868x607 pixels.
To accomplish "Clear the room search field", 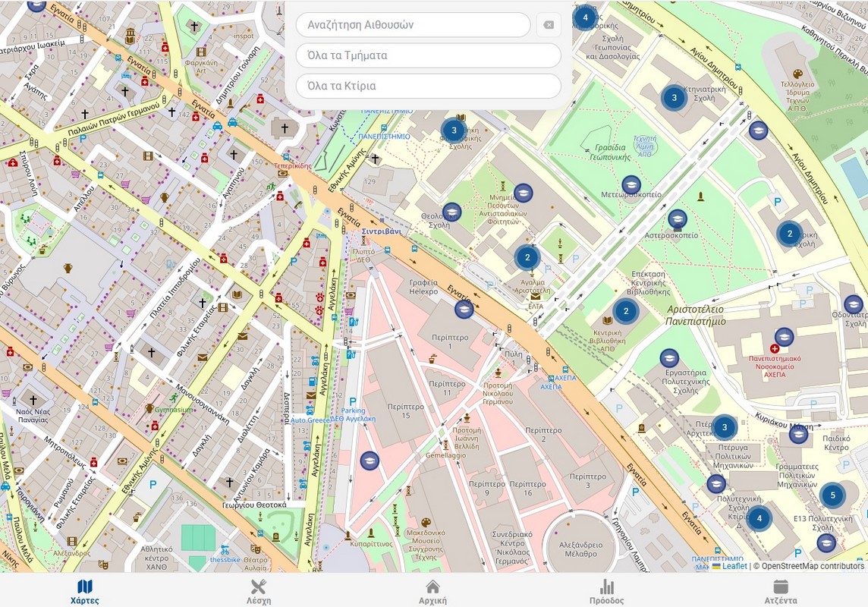I will 549,25.
